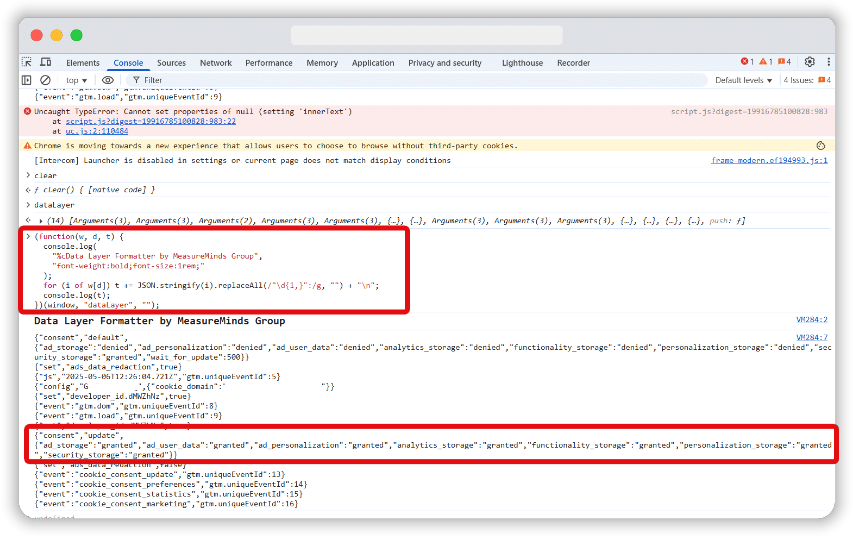Open the Elements tab
Image resolution: width=853 pixels, height=536 pixels.
point(83,63)
